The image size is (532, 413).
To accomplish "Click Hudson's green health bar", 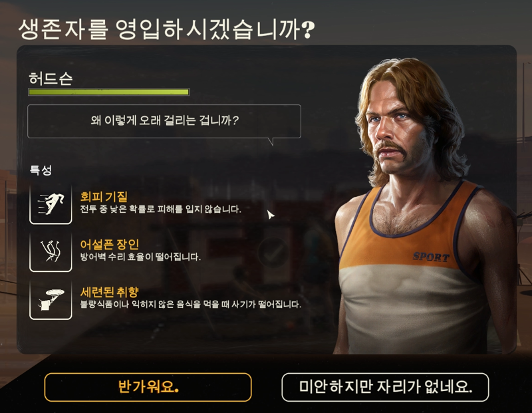I will click(108, 92).
